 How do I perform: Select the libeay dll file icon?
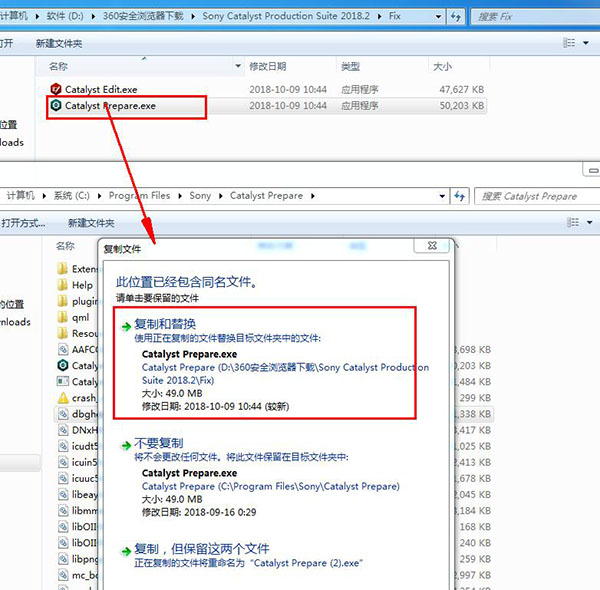pyautogui.click(x=63, y=494)
